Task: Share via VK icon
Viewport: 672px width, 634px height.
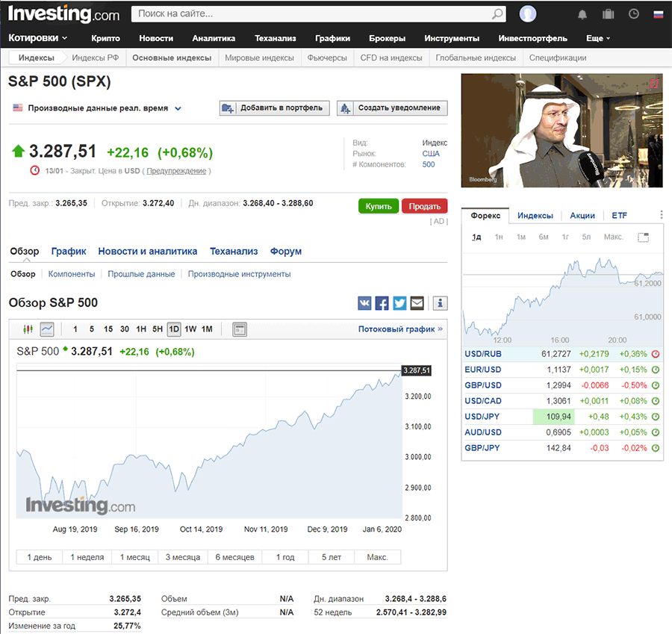Action: click(x=364, y=303)
